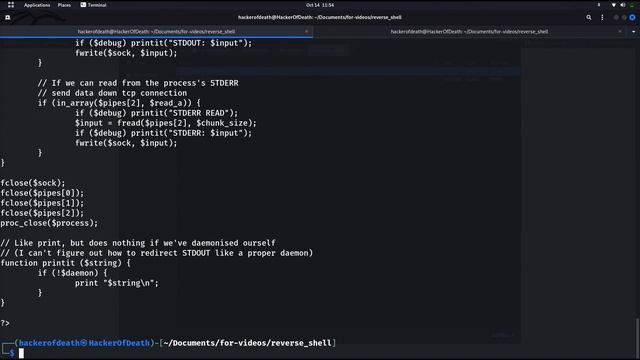The width and height of the screenshot is (640, 360).
Task: Click the line printit("STDERR READ")
Action: 156,113
